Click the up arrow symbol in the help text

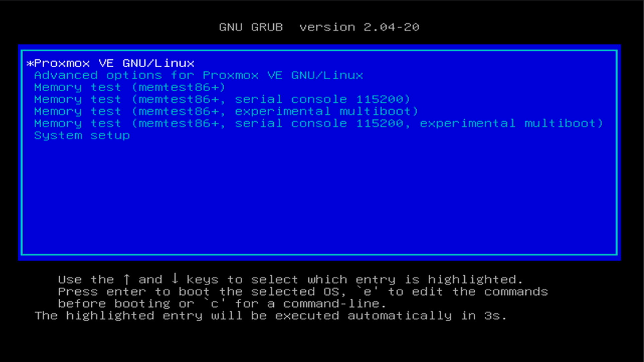click(x=127, y=279)
